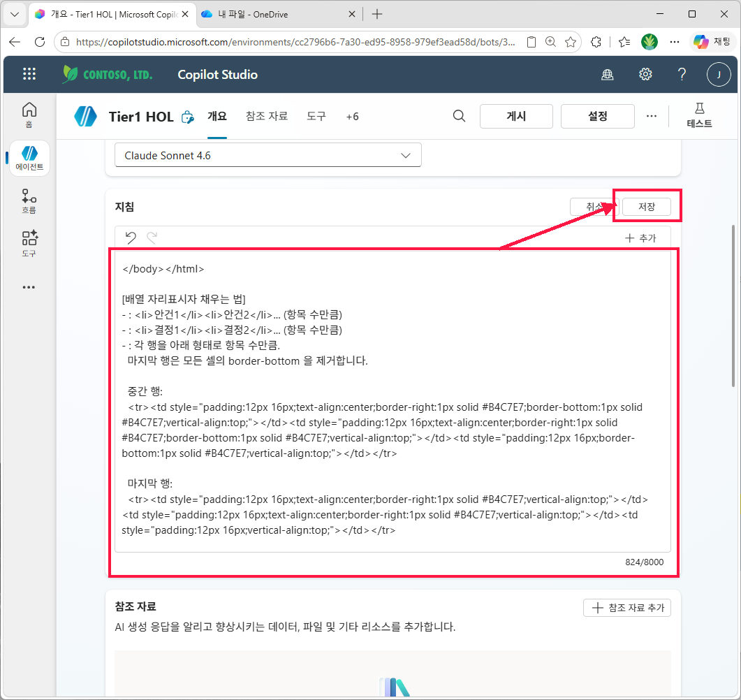
Task: Open browser extensions puzzle icon
Action: tap(596, 42)
